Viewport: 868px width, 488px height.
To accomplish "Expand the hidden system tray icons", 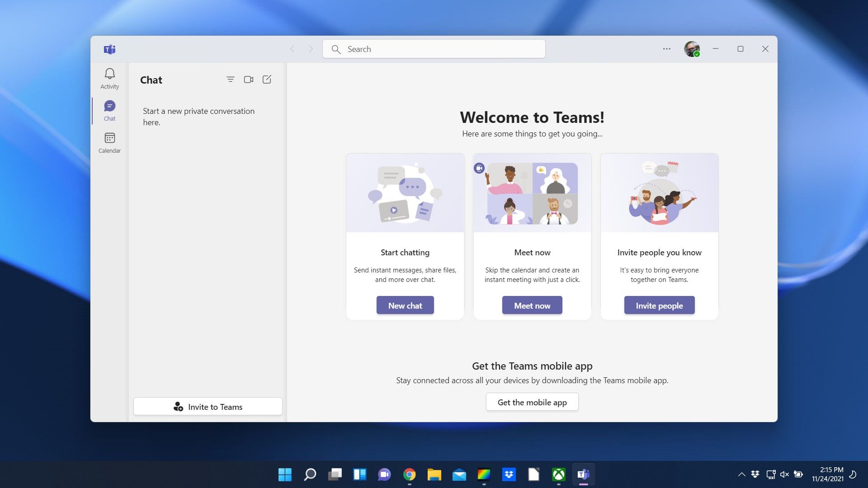I will (x=741, y=474).
